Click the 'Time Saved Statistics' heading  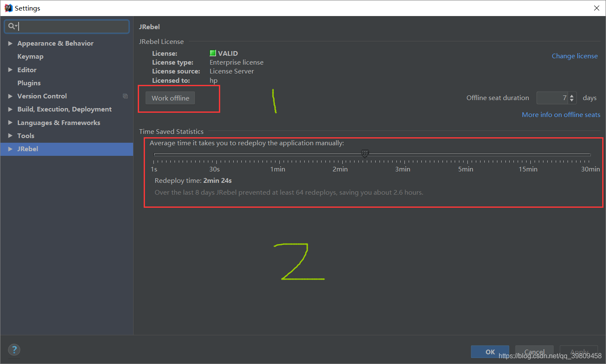tap(171, 132)
